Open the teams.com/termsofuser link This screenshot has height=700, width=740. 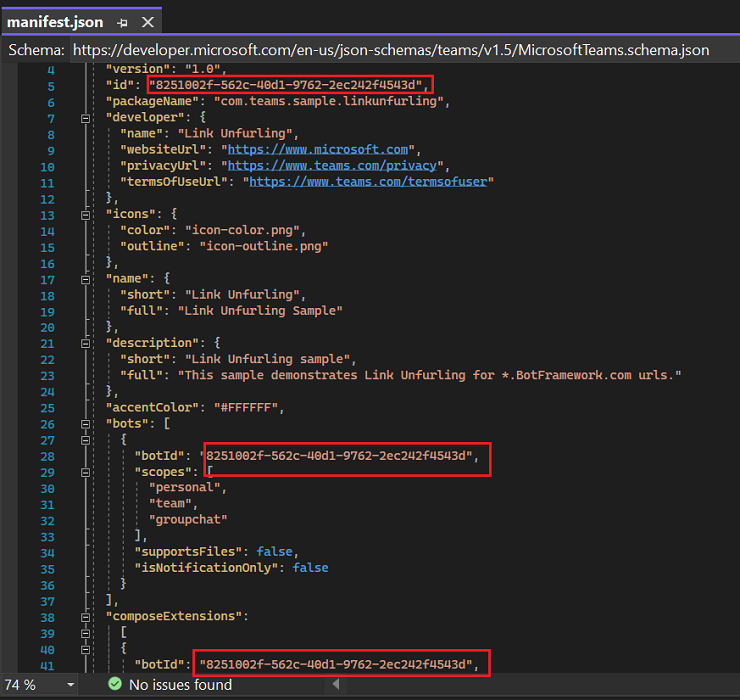(x=368, y=182)
